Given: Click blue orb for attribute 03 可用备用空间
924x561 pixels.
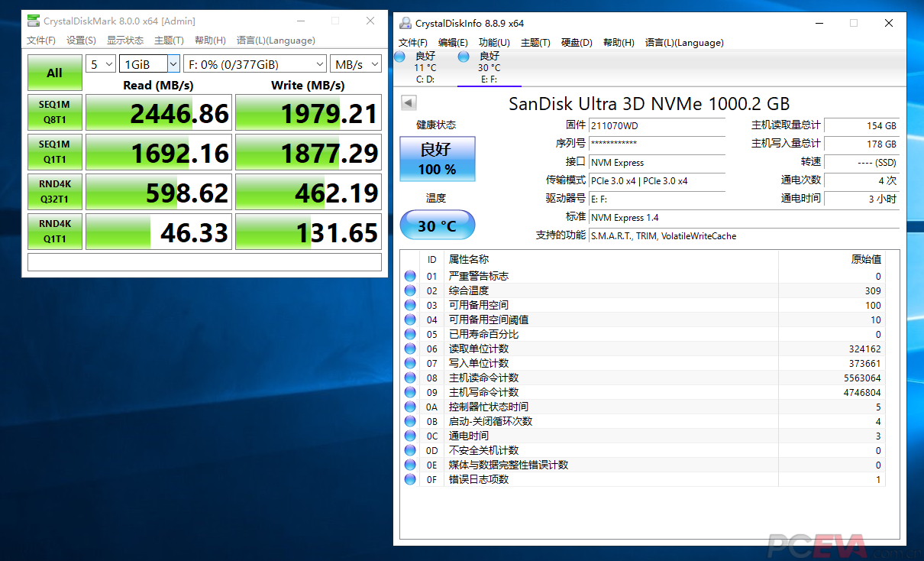Looking at the screenshot, I should 411,305.
